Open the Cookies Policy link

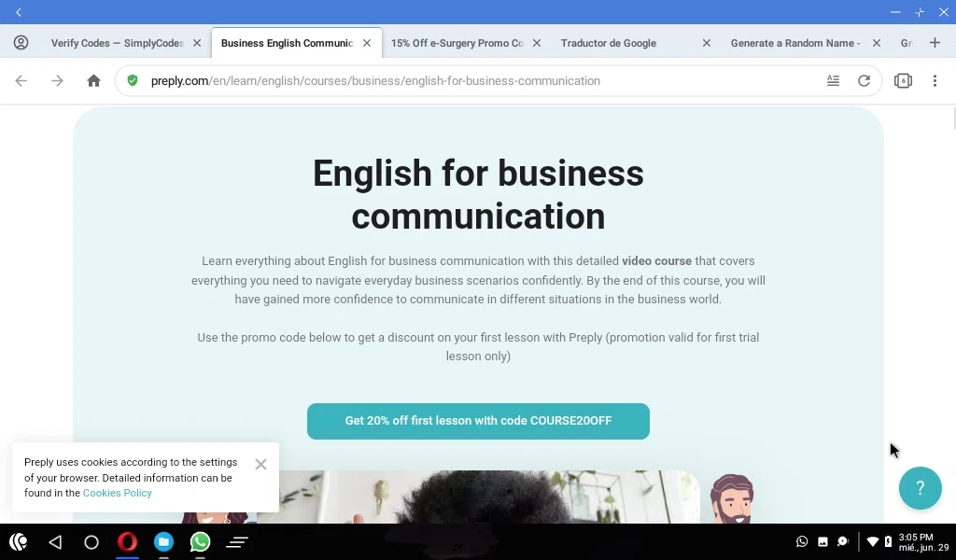[117, 493]
